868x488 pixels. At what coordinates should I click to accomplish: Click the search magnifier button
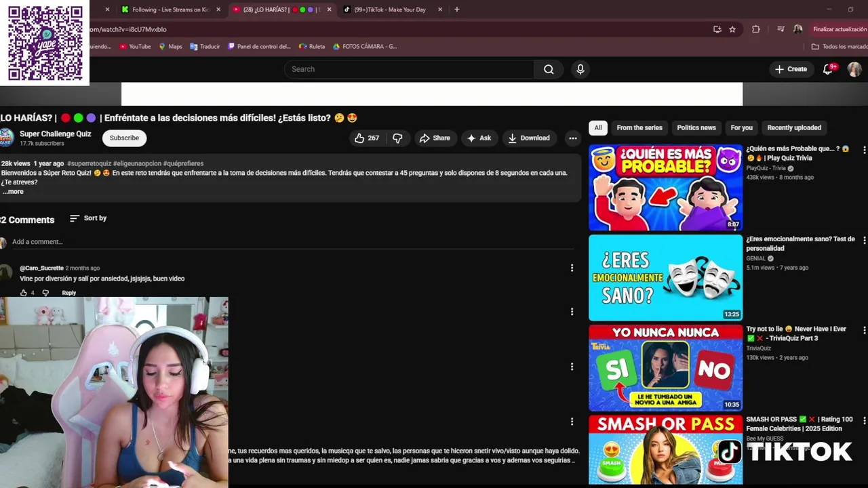click(549, 69)
